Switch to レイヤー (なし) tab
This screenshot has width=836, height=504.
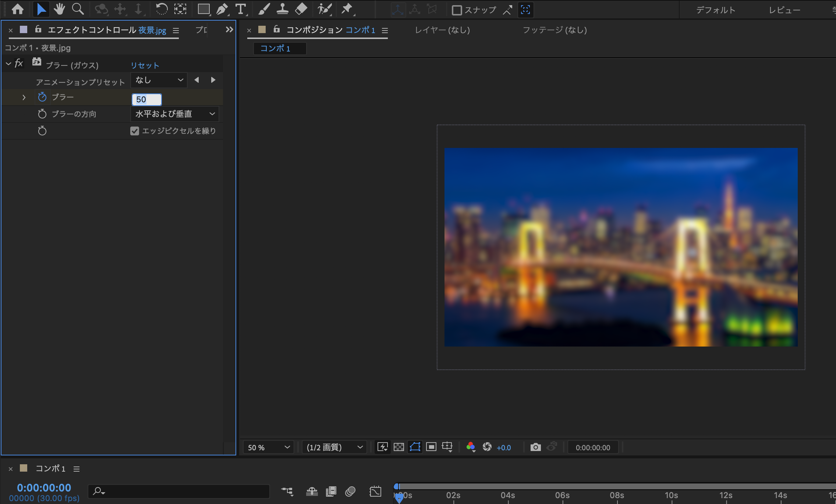[x=442, y=30]
